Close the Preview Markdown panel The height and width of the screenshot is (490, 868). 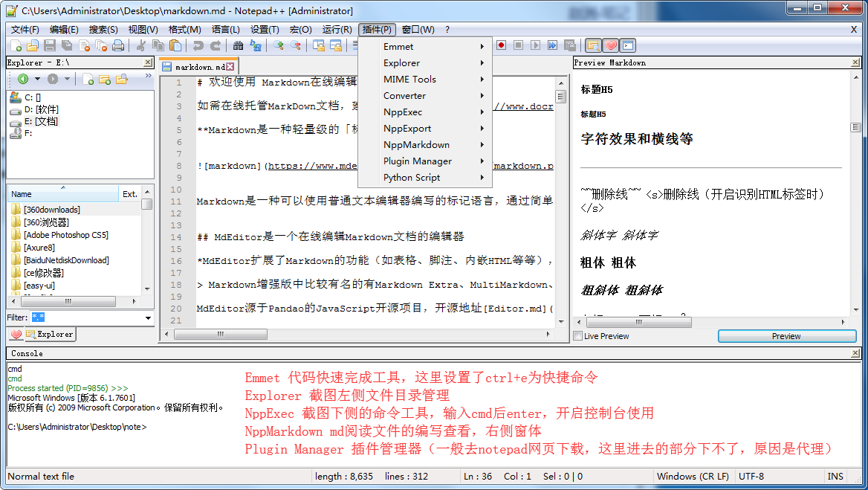click(855, 62)
